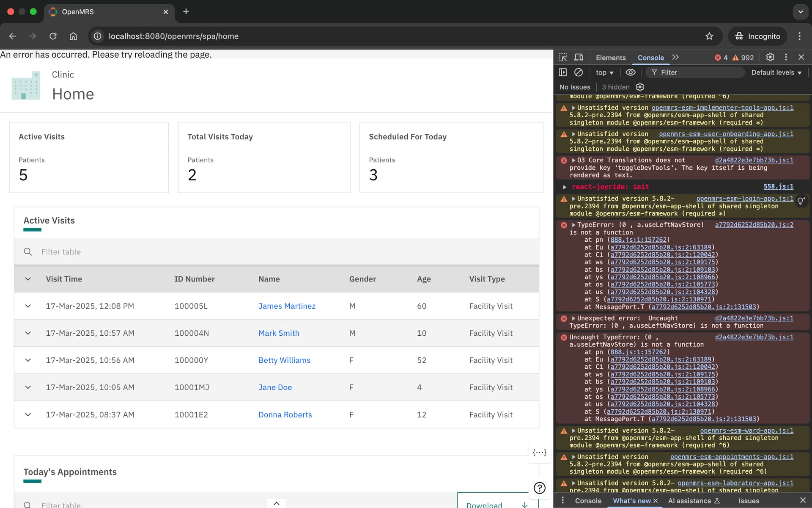Click the Active Visits filter table field
The width and height of the screenshot is (812, 508).
(x=277, y=252)
